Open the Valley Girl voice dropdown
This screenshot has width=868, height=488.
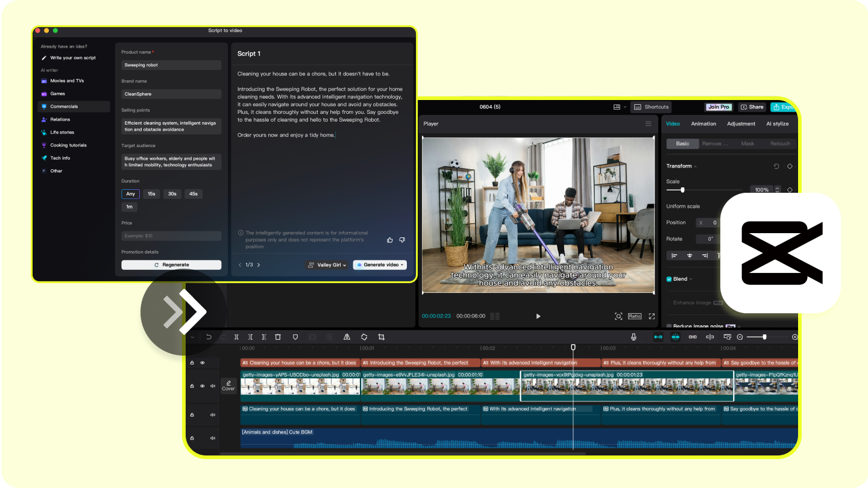pyautogui.click(x=327, y=265)
